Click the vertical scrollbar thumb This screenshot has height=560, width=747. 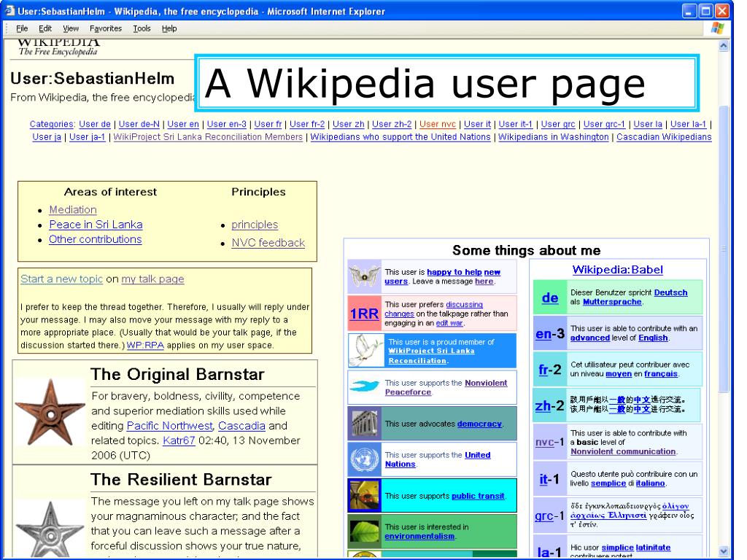724,248
